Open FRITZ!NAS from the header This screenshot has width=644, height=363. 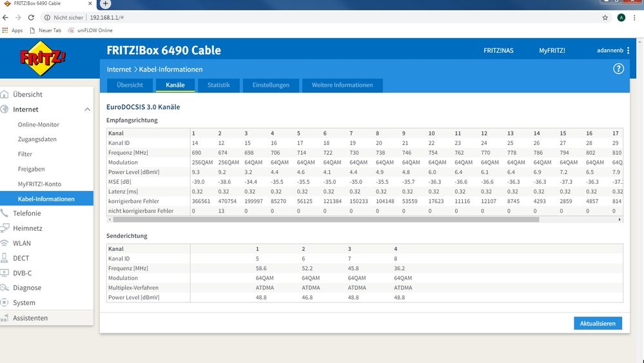[x=498, y=50]
